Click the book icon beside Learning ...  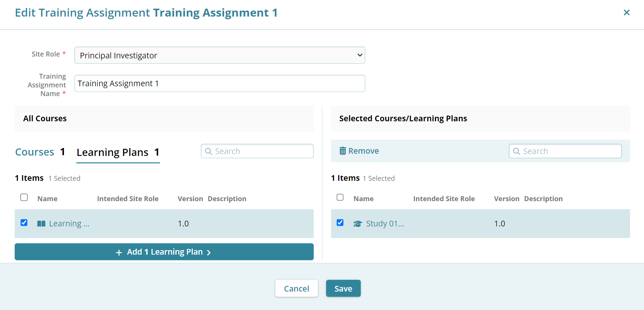coord(41,224)
